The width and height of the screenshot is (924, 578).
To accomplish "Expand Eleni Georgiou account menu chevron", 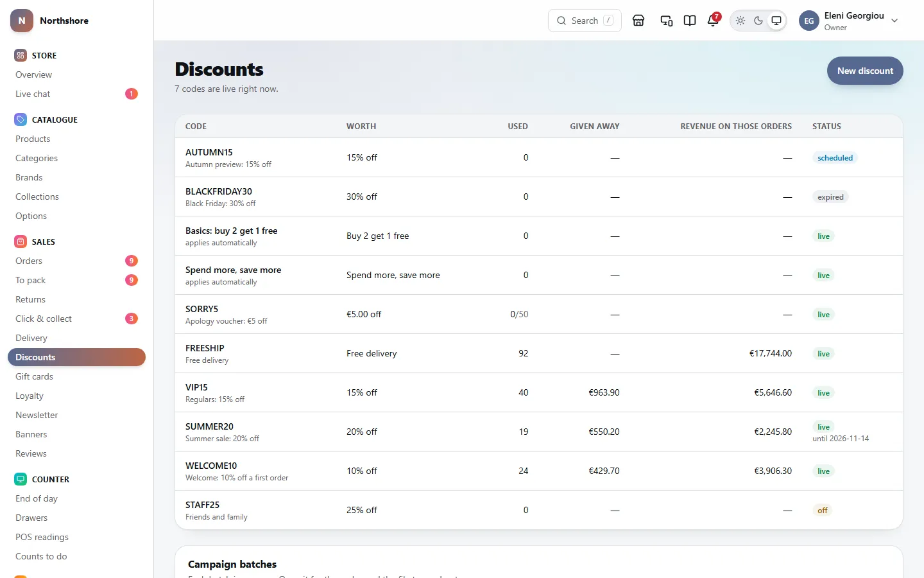I will point(894,21).
